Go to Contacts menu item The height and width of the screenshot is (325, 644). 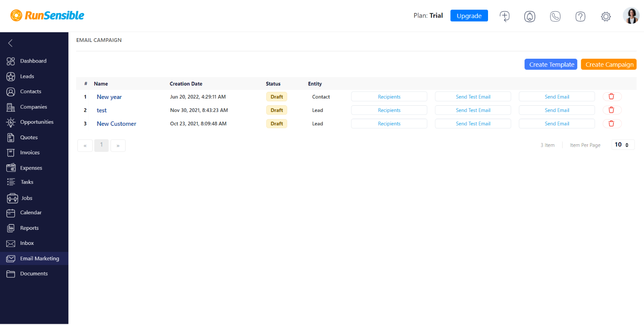coord(31,91)
